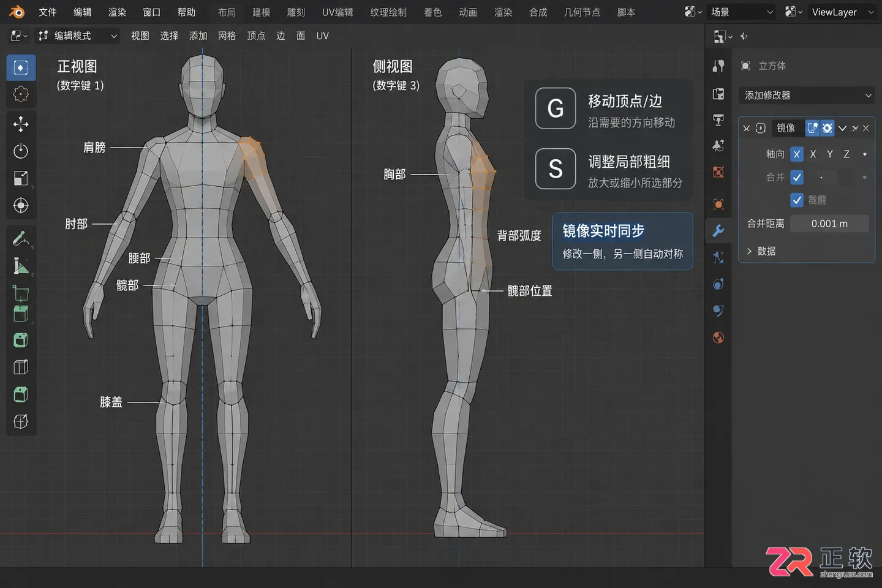
Task: Switch to the 建模 workspace tab
Action: [261, 12]
